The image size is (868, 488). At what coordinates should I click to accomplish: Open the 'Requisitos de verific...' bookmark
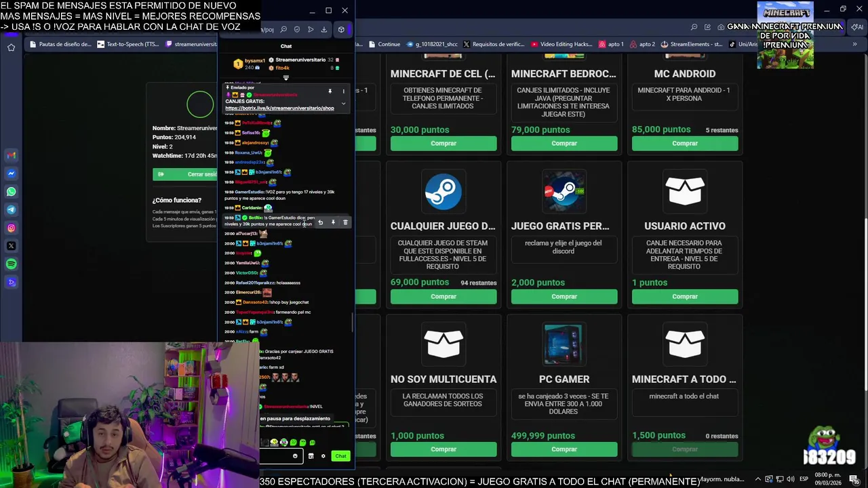pos(494,44)
